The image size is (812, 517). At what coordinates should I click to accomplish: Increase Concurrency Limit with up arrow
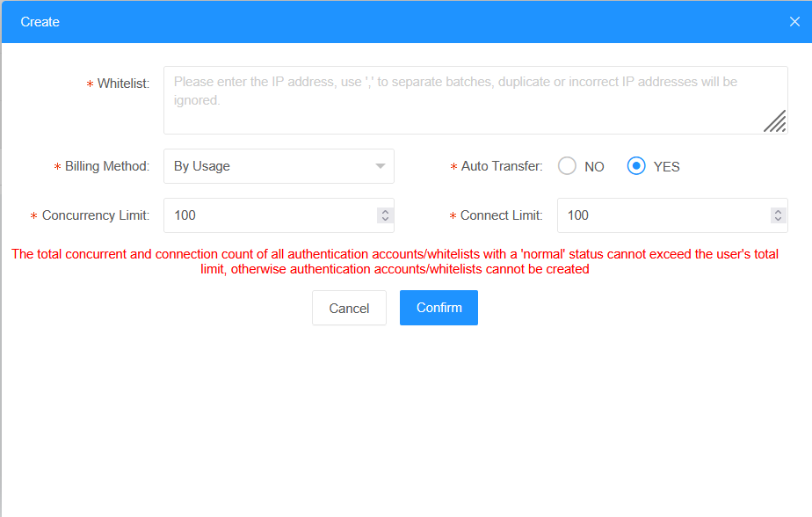[x=385, y=212]
